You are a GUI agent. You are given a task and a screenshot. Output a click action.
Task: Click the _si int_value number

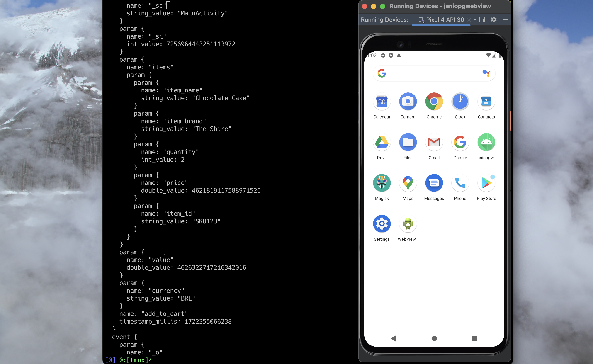point(201,44)
